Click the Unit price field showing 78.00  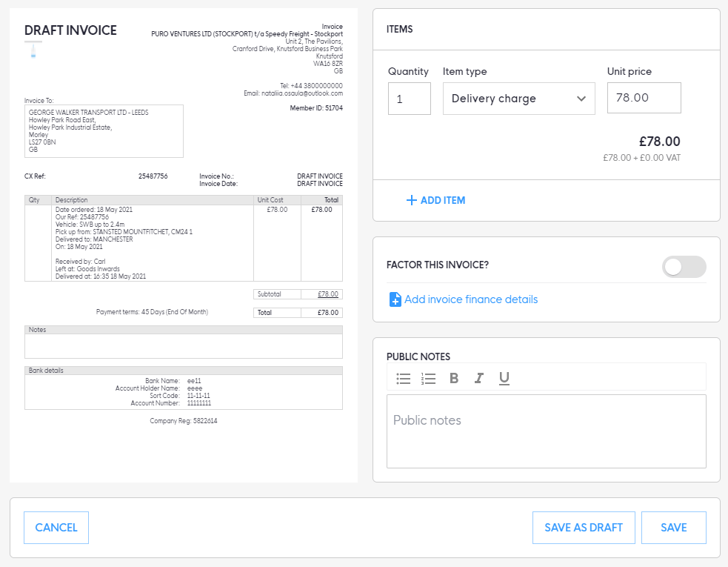[x=644, y=98]
